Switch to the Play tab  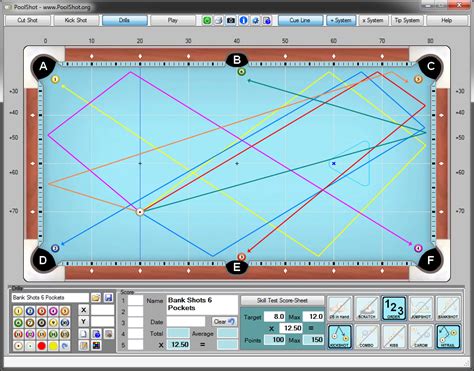coord(172,20)
